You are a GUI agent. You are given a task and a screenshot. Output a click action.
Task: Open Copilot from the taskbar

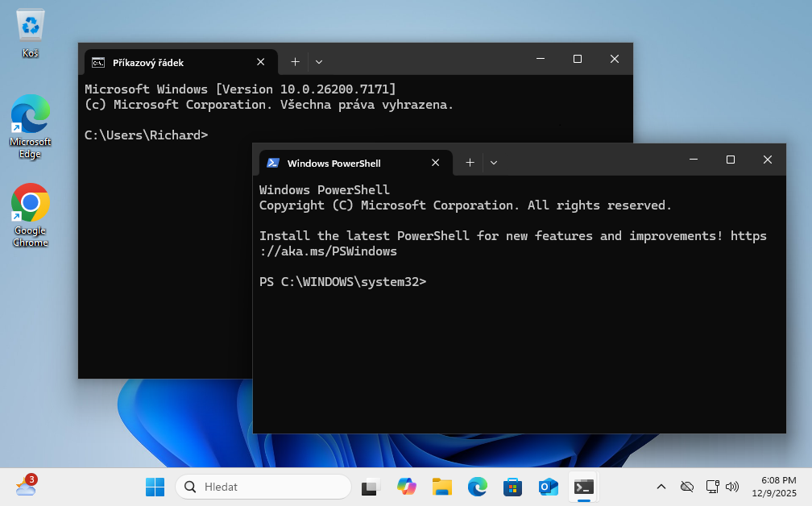click(x=407, y=487)
